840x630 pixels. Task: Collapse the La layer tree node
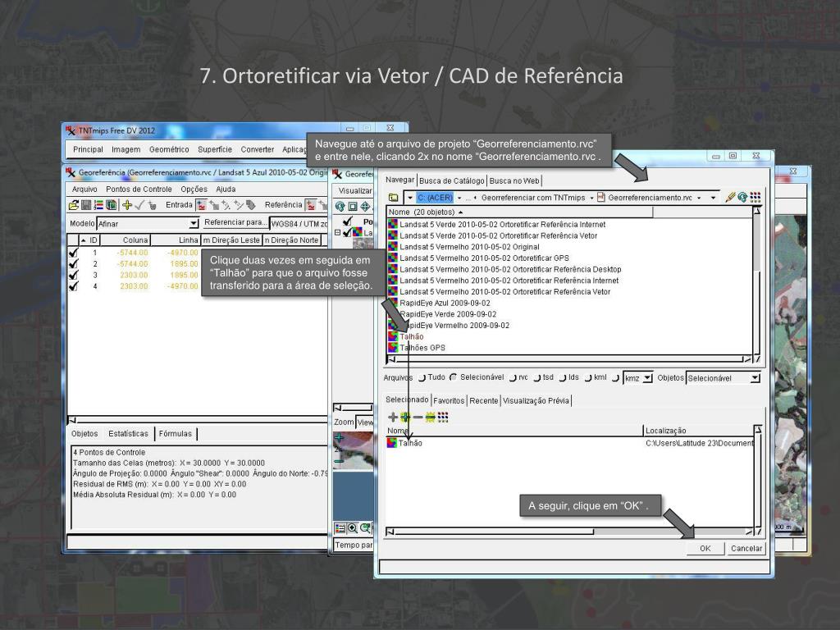(337, 232)
